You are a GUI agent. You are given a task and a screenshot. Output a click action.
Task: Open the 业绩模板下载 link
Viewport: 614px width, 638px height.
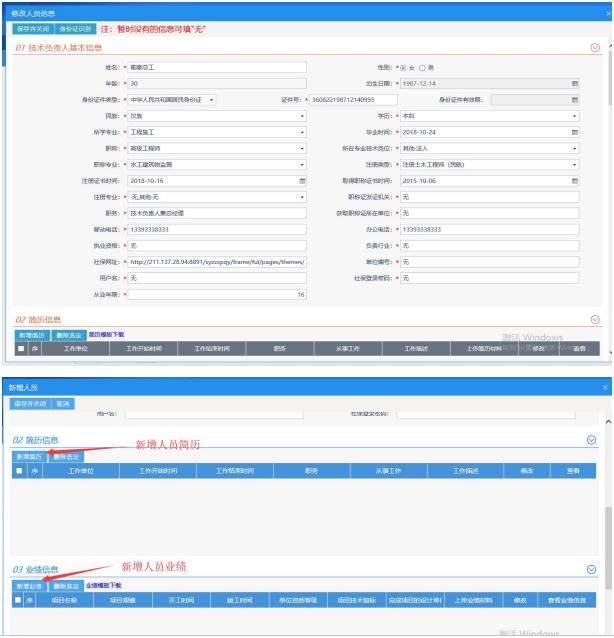coord(104,585)
